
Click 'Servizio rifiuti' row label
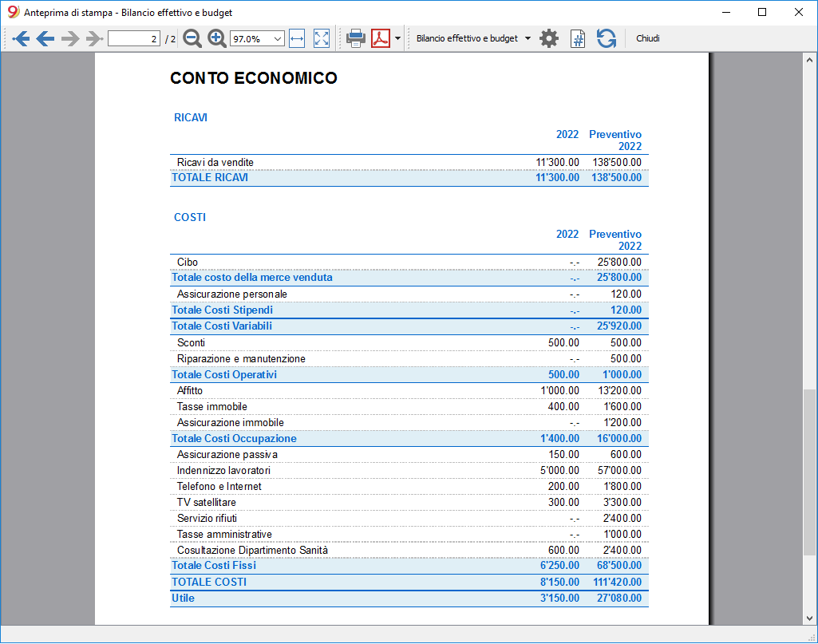[x=207, y=519]
